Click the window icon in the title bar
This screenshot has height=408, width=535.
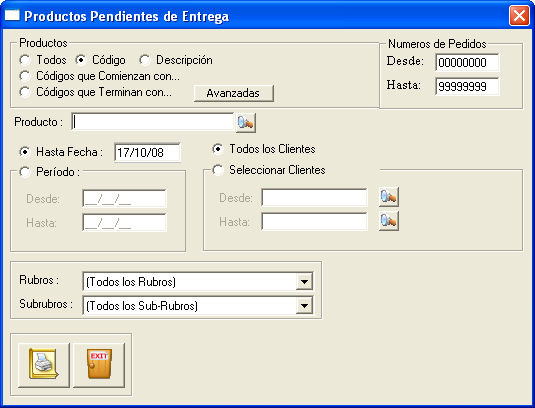pyautogui.click(x=12, y=15)
